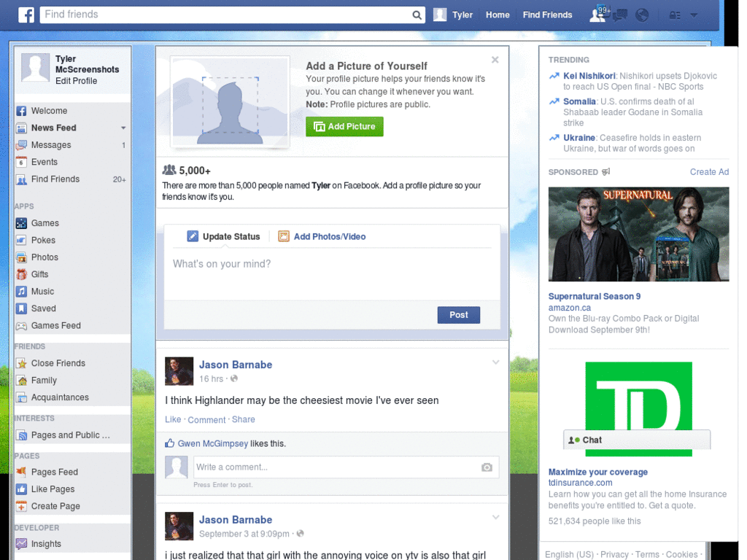The image size is (747, 560).
Task: Click the Gifts app icon
Action: [x=21, y=275]
